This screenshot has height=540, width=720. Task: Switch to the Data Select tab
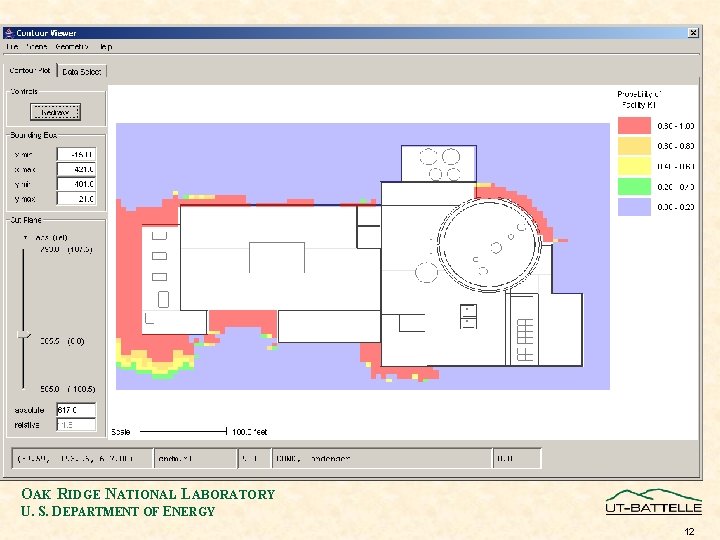tap(82, 71)
